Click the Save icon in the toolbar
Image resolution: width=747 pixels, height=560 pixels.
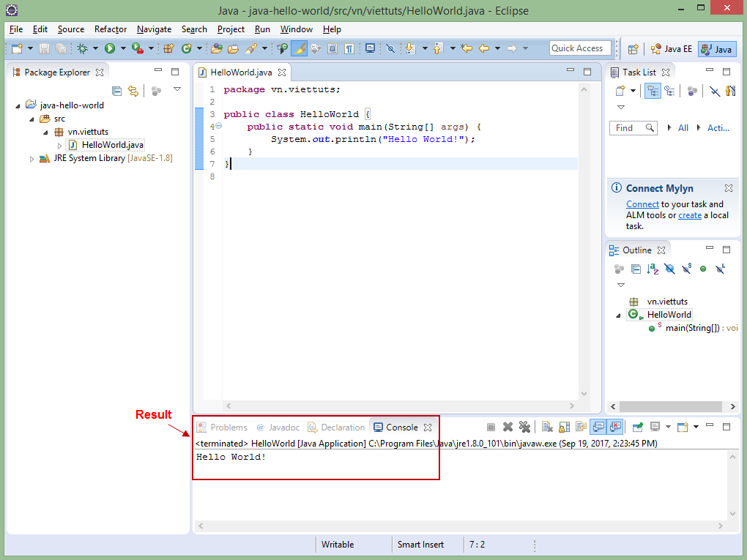point(44,48)
